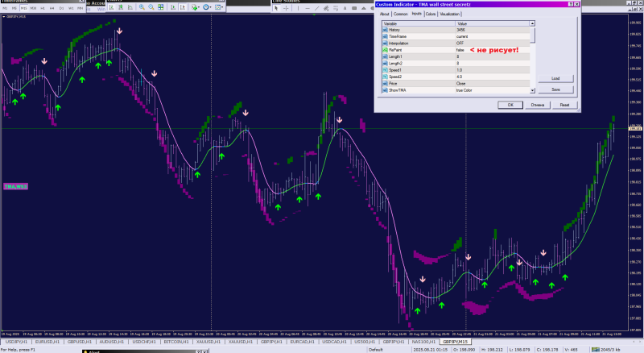The image size is (644, 353).
Task: Toggle M15 timeframe button
Action: pos(24,8)
